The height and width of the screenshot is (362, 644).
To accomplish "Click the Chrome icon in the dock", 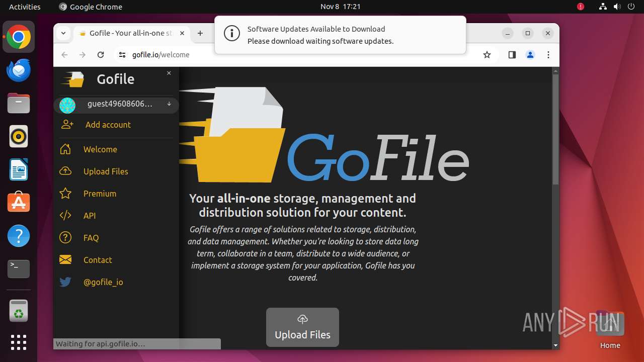I will 19,37.
